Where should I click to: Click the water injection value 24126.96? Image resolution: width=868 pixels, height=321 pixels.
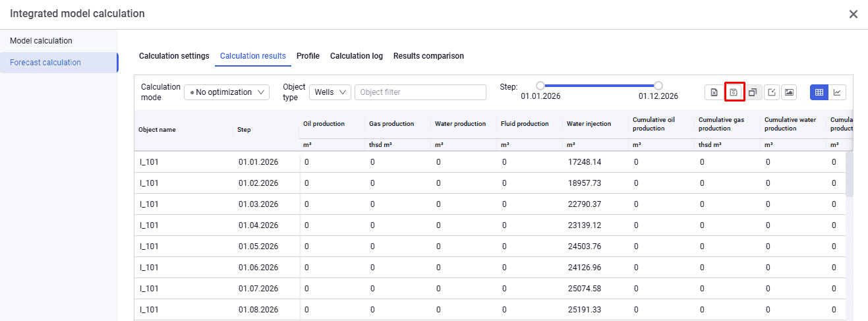pyautogui.click(x=585, y=268)
